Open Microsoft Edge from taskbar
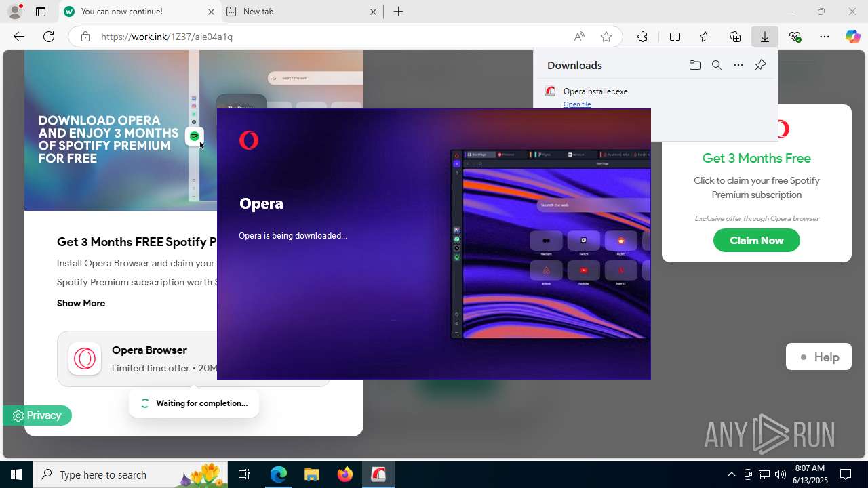The image size is (868, 488). tap(279, 474)
